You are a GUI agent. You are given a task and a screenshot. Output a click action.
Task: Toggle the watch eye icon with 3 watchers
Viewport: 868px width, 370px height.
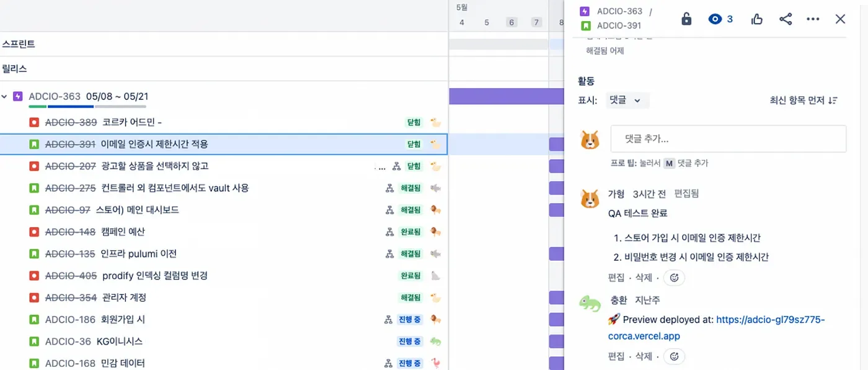(720, 19)
